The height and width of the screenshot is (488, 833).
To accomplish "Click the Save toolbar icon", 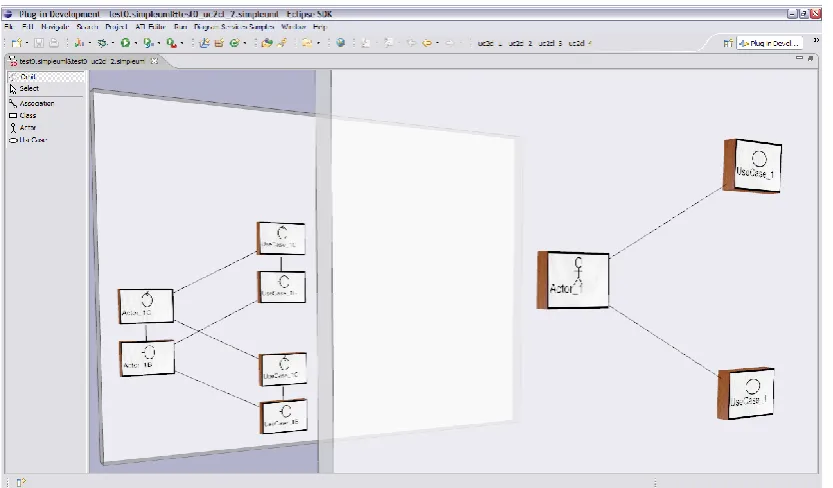I will point(39,43).
